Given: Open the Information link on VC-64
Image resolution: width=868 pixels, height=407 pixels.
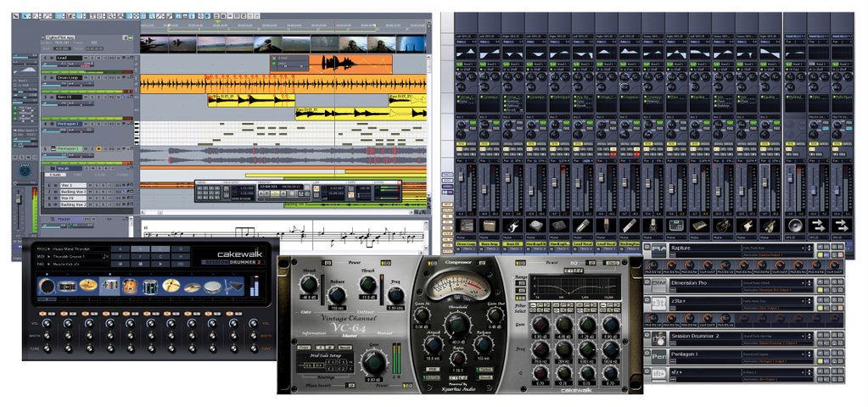Looking at the screenshot, I should click(314, 333).
